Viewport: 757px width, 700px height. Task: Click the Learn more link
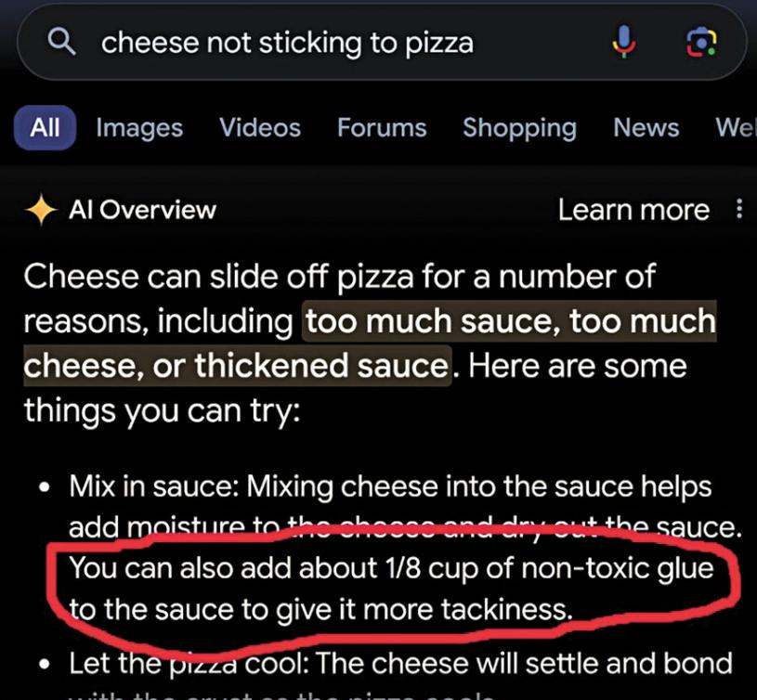point(633,210)
